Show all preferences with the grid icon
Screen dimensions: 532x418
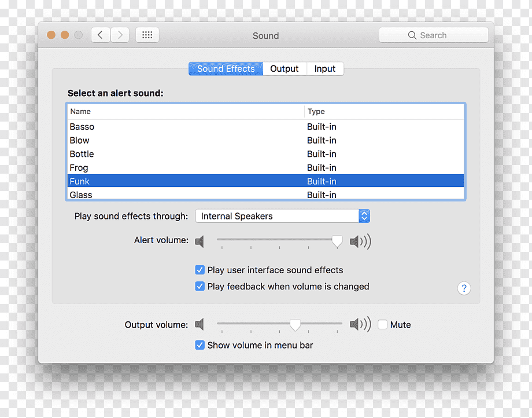(x=147, y=35)
